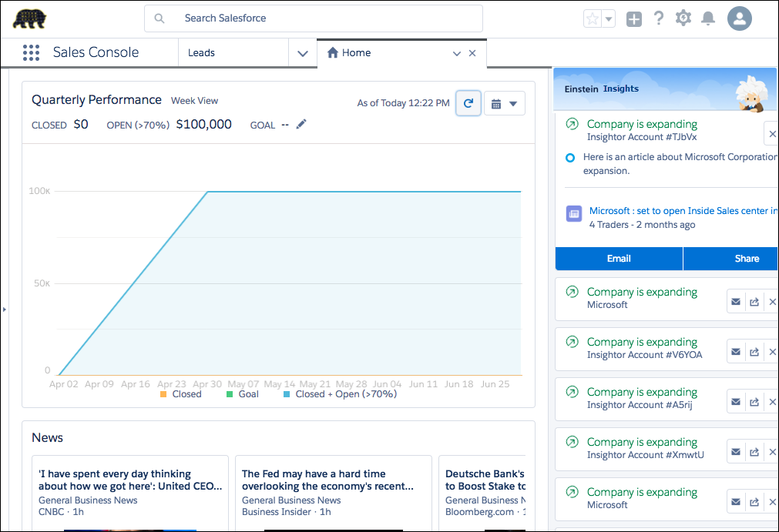Share the Insightor Account #XmwtU insight
This screenshot has width=779, height=532.
point(754,452)
